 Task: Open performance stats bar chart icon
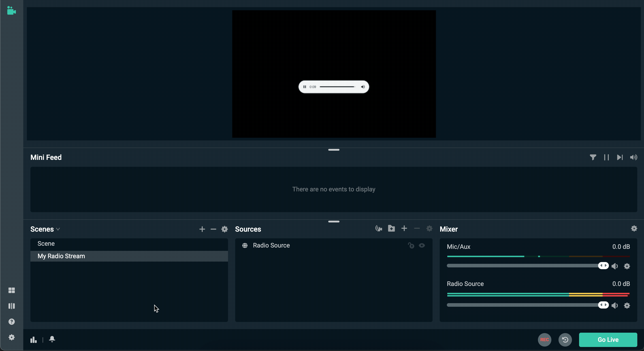34,340
